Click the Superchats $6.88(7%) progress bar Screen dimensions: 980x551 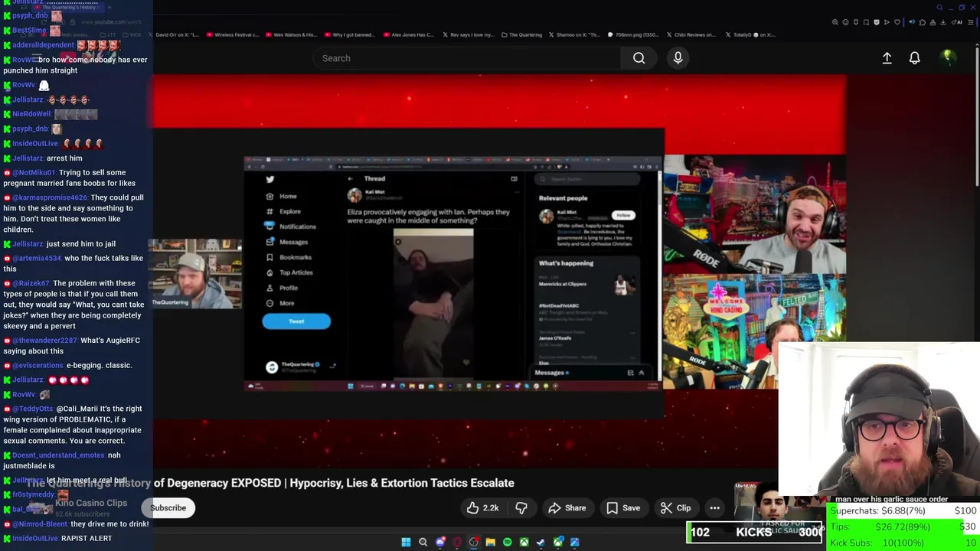point(903,510)
